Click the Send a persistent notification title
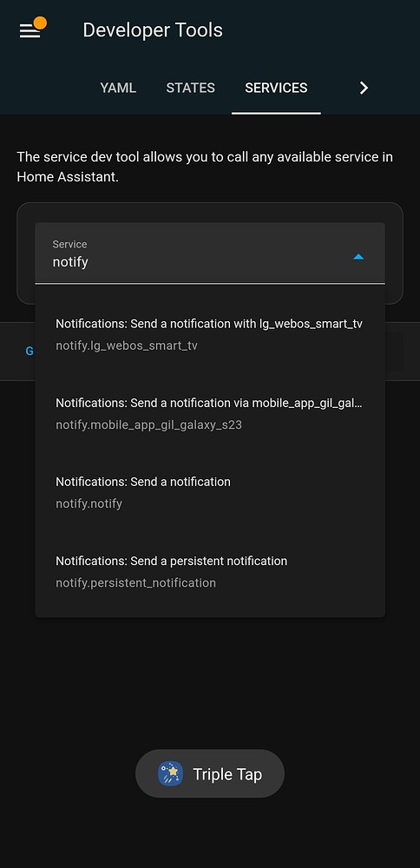 [x=172, y=561]
